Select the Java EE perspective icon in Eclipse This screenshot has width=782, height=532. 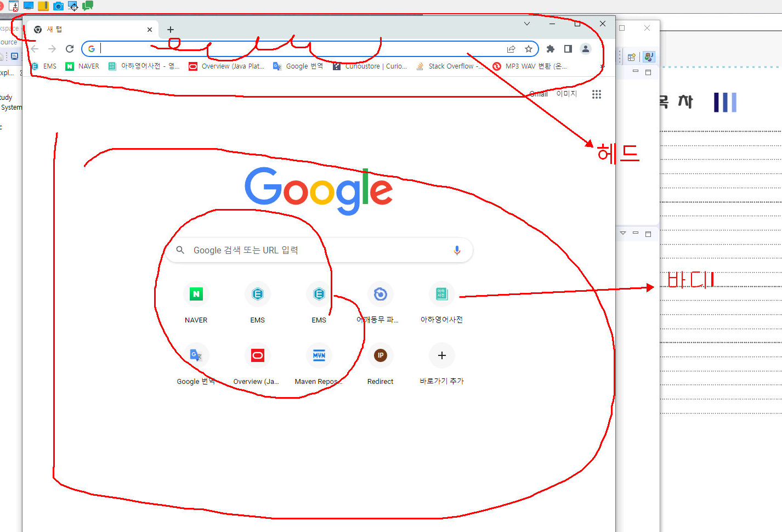click(x=649, y=56)
